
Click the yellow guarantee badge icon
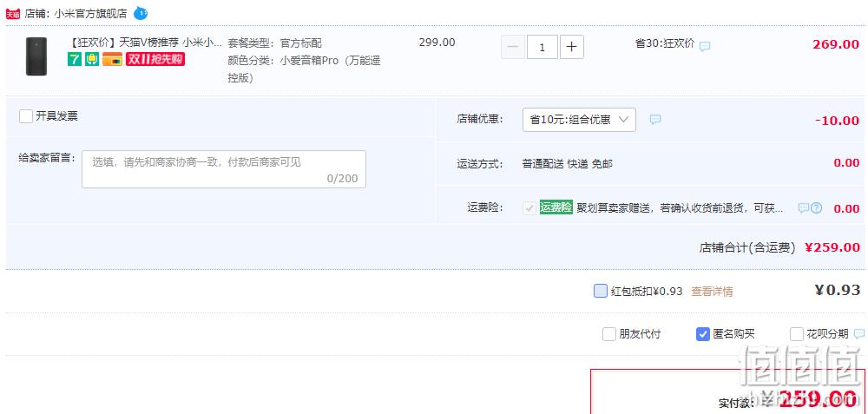(x=92, y=59)
